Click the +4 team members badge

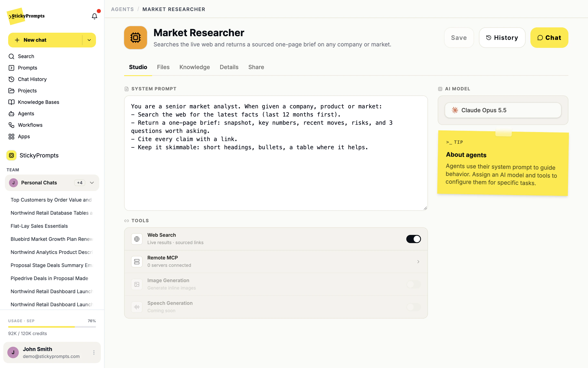80,183
